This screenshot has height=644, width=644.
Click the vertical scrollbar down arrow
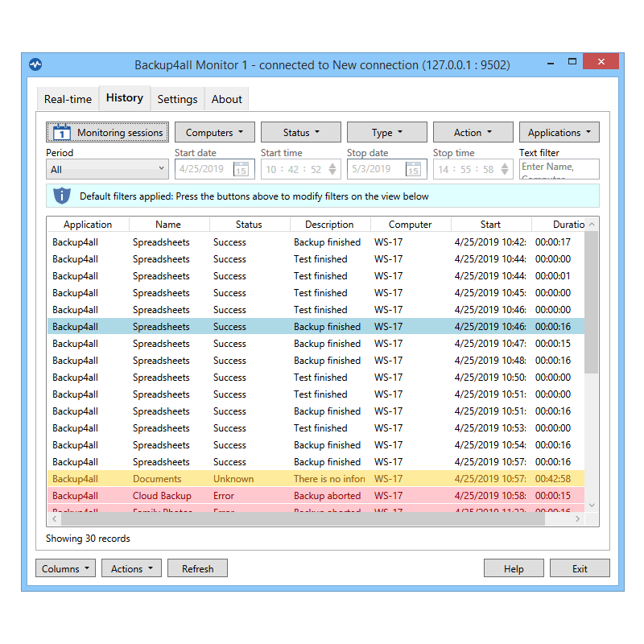[592, 505]
